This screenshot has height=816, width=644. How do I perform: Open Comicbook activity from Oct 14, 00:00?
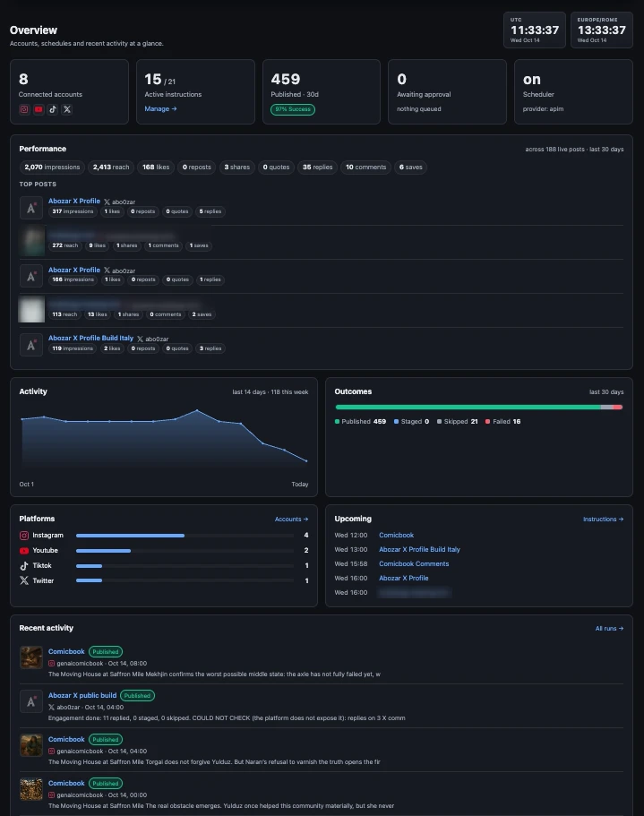(66, 783)
